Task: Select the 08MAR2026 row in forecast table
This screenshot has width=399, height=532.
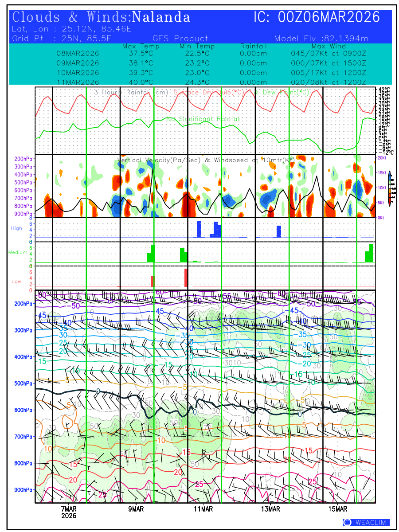Action: pos(78,54)
